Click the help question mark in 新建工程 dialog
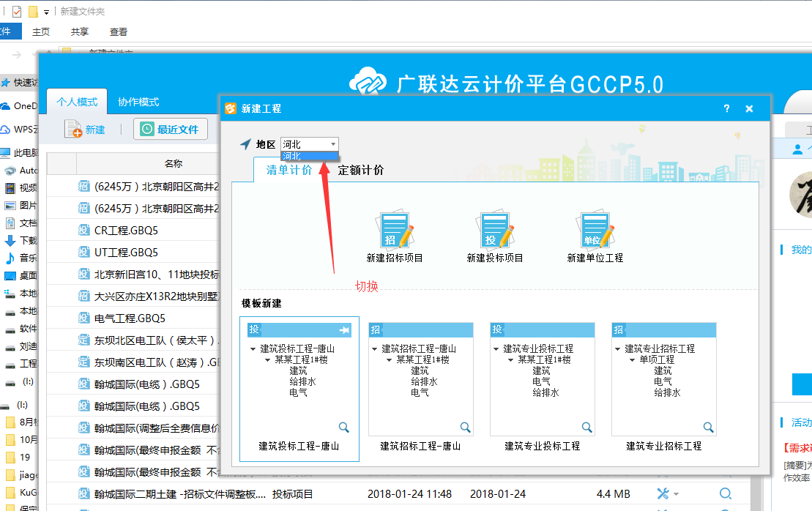Viewport: 812px width, 511px height. (x=726, y=108)
